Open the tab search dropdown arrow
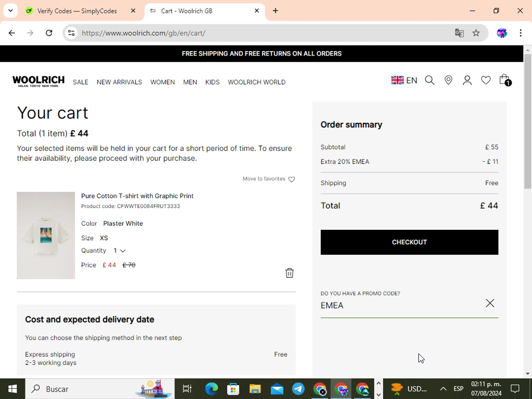 coord(10,11)
